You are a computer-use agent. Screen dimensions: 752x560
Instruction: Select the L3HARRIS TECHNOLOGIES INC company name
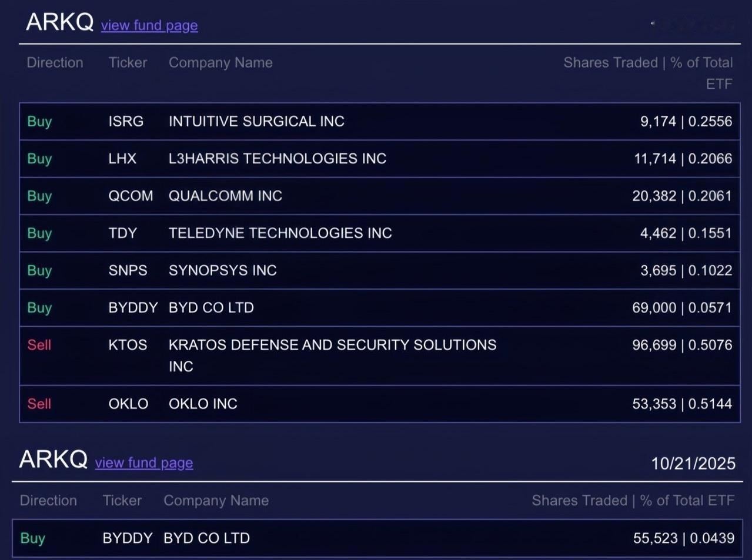[278, 159]
